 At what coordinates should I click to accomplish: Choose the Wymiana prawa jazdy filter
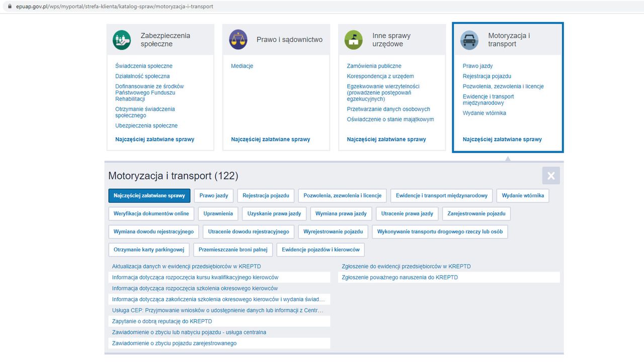point(341,214)
